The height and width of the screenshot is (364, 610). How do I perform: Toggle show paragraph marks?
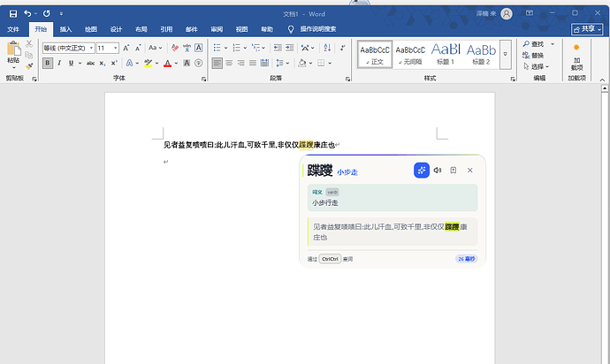[x=342, y=48]
